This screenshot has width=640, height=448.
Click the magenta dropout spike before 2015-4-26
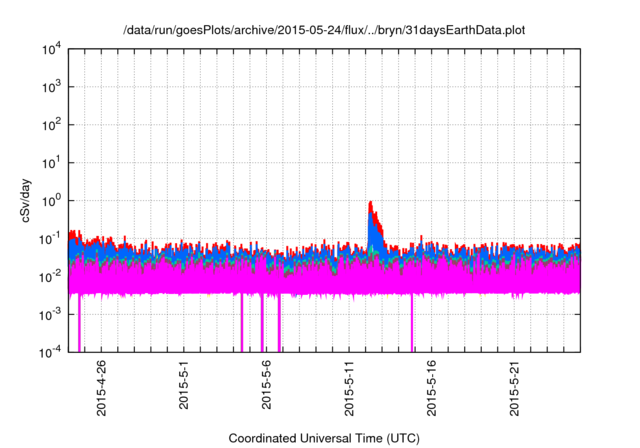[80, 322]
